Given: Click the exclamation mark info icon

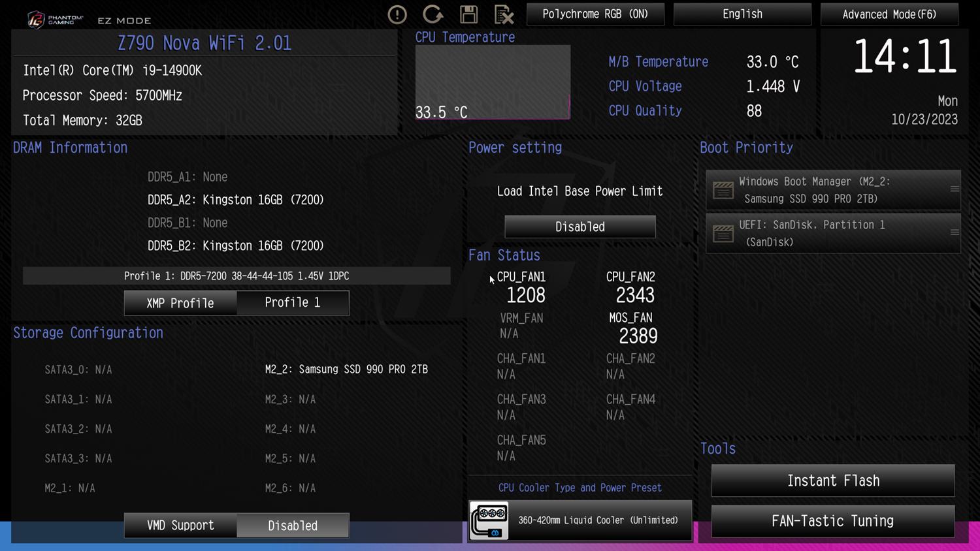Looking at the screenshot, I should [397, 14].
